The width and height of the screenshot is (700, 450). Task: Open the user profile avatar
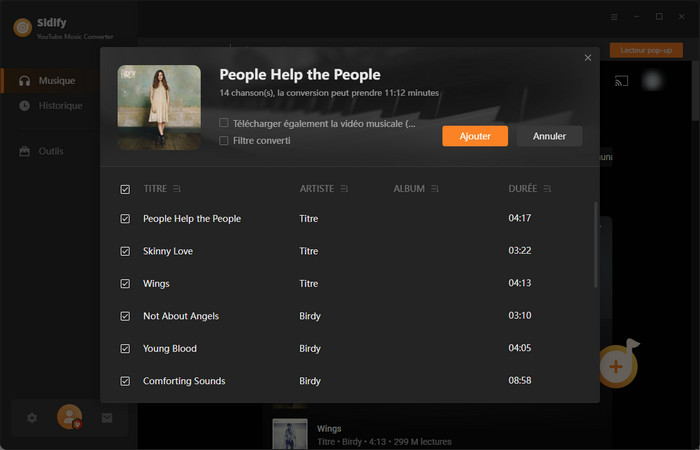[69, 417]
